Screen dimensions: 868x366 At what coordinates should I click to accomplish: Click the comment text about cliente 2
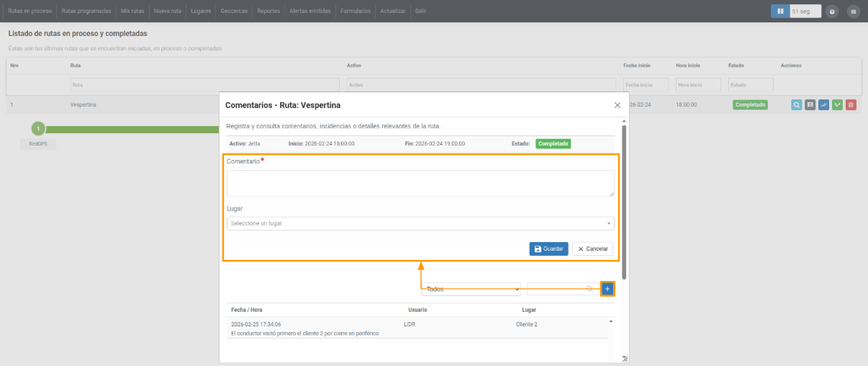point(305,334)
